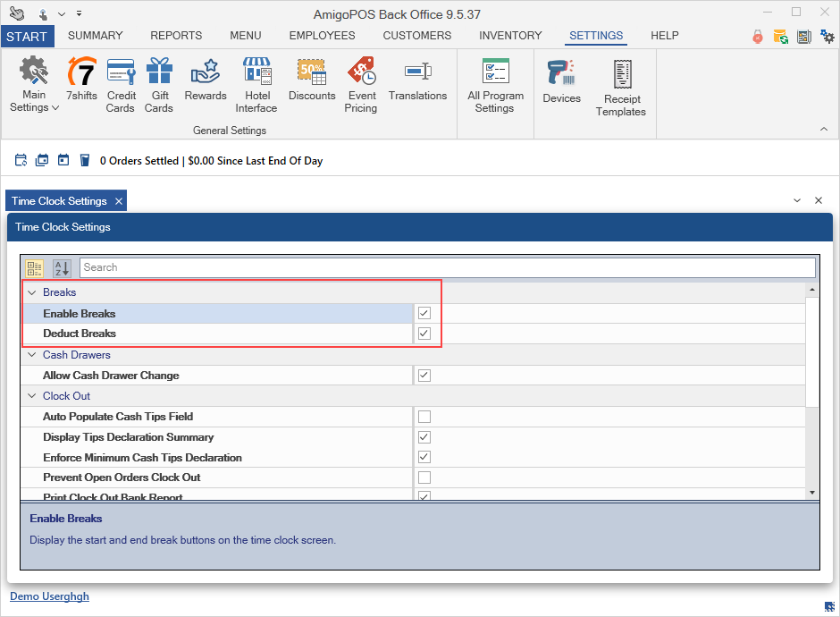Open the Demo Userghgh link

(x=50, y=596)
